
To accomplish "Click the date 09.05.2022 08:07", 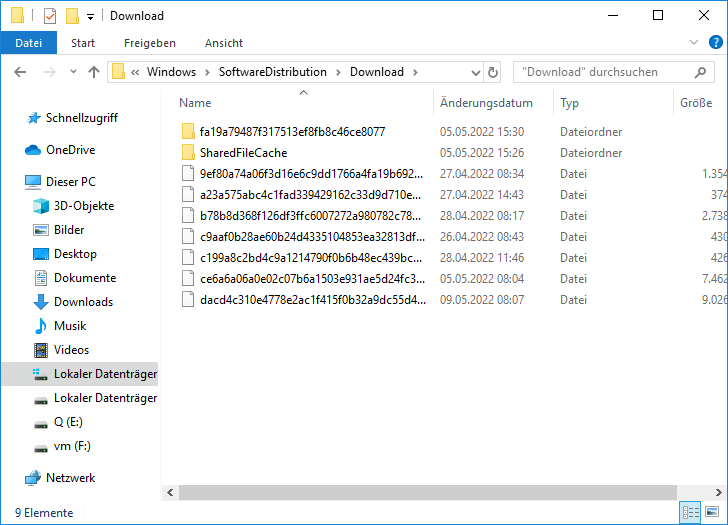I will pyautogui.click(x=482, y=300).
